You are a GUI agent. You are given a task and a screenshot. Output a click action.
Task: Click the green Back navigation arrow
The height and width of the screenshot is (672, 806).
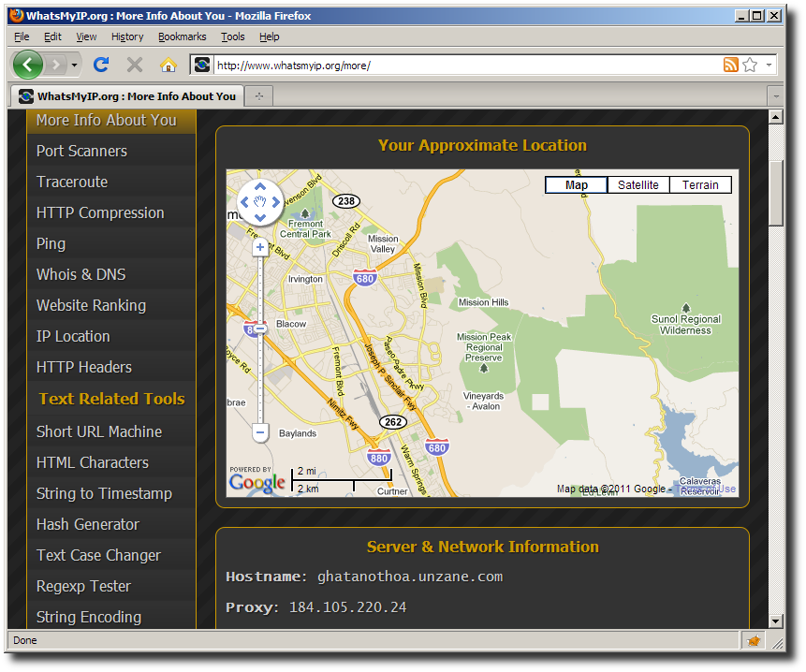(x=28, y=65)
